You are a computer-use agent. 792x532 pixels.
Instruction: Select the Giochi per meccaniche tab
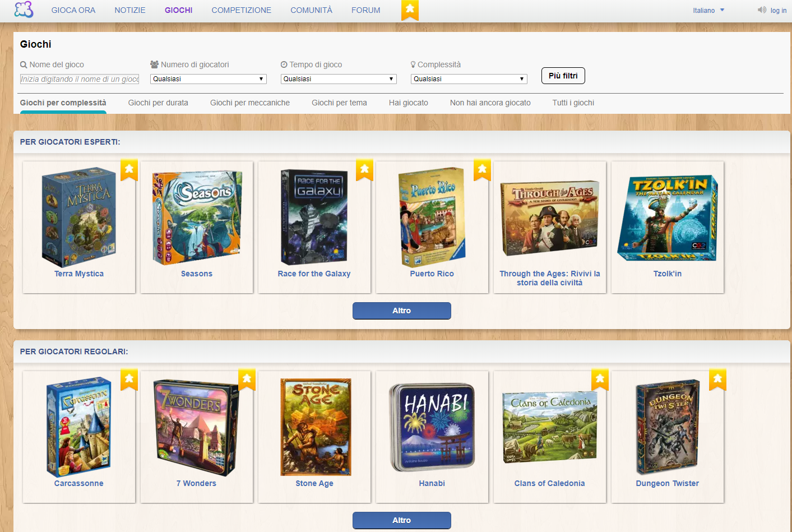pos(250,103)
